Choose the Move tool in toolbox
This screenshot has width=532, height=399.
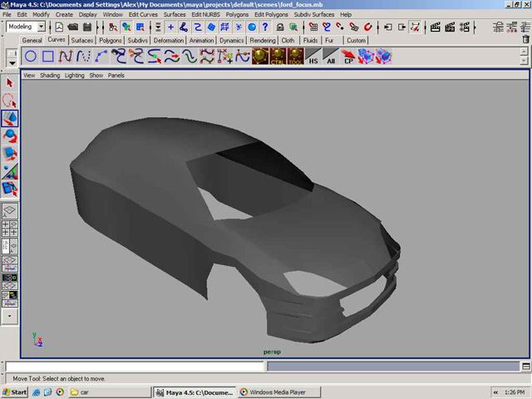click(x=10, y=119)
